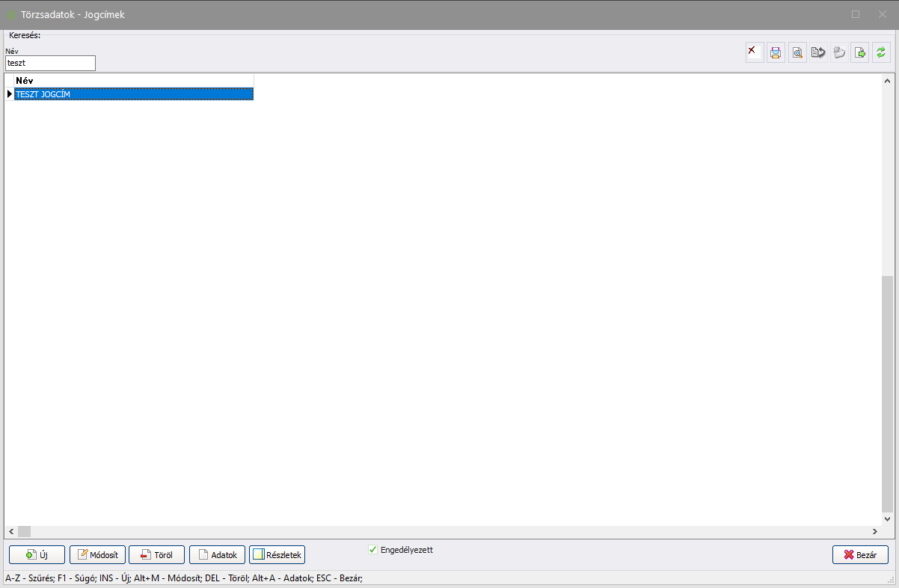Click the horizontal scrollbar right arrow

(874, 531)
